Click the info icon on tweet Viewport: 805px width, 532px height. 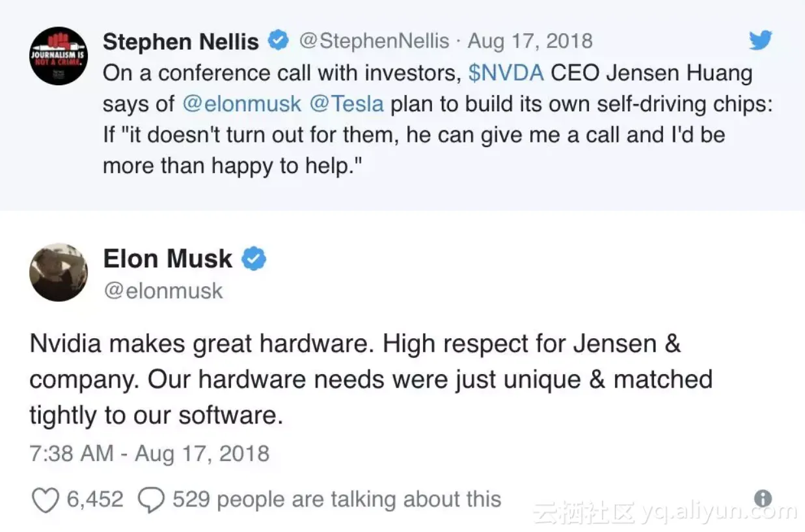tap(762, 499)
